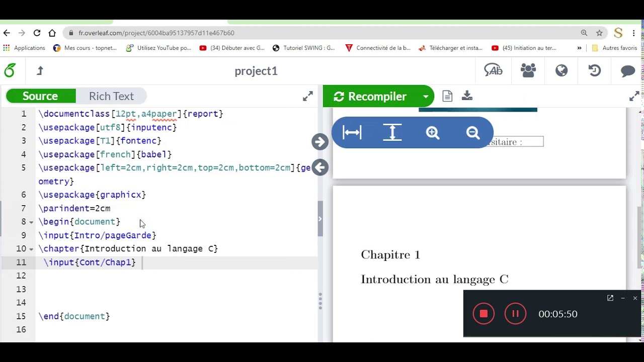
Task: Click the \parindent=2cm line
Action: pyautogui.click(x=74, y=208)
